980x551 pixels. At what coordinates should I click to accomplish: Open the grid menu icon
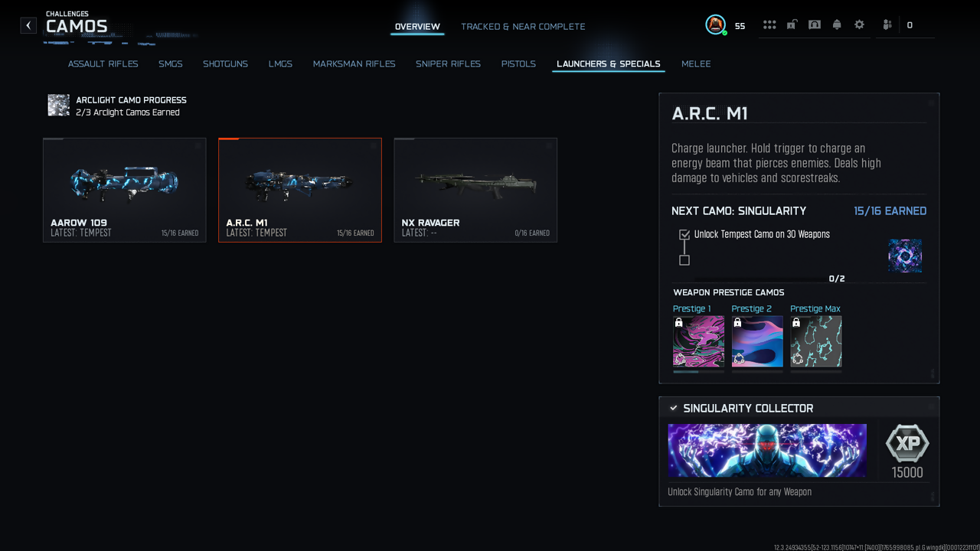(769, 24)
